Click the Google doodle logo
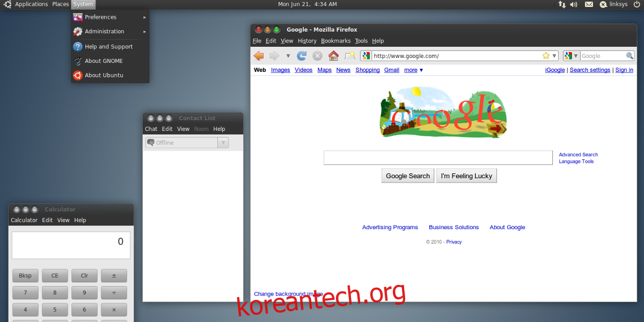 pos(443,112)
